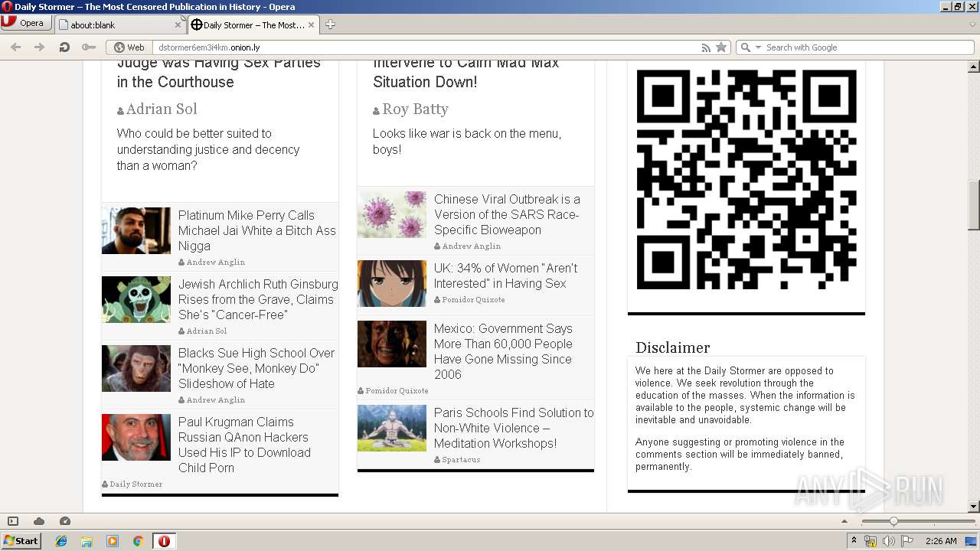
Task: Reload the current page
Action: (x=64, y=47)
